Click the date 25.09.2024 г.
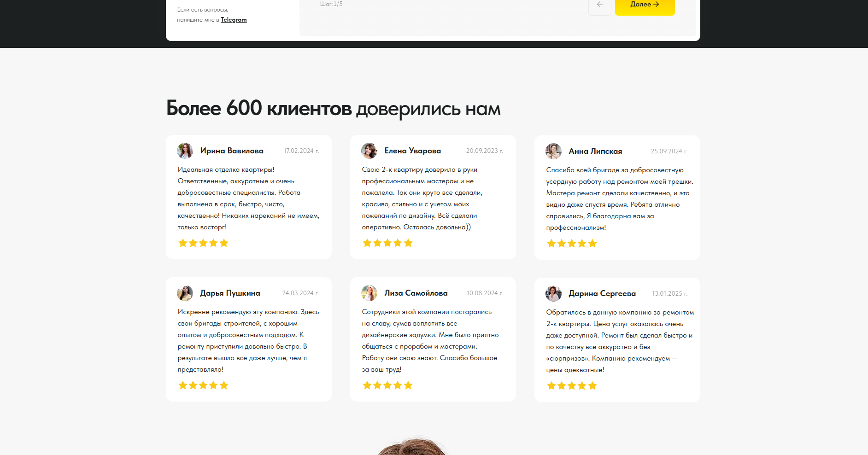The width and height of the screenshot is (868, 455). pyautogui.click(x=669, y=151)
